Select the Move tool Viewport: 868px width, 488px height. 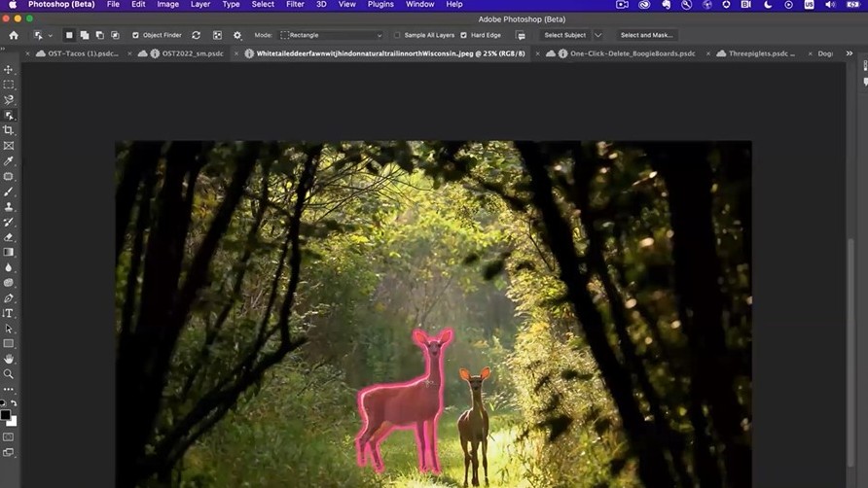pos(9,70)
